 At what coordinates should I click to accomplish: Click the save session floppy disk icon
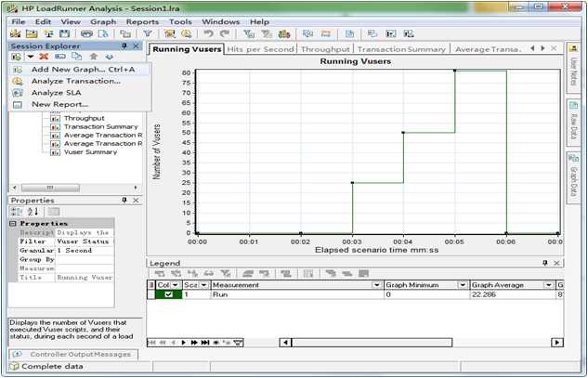coord(65,33)
